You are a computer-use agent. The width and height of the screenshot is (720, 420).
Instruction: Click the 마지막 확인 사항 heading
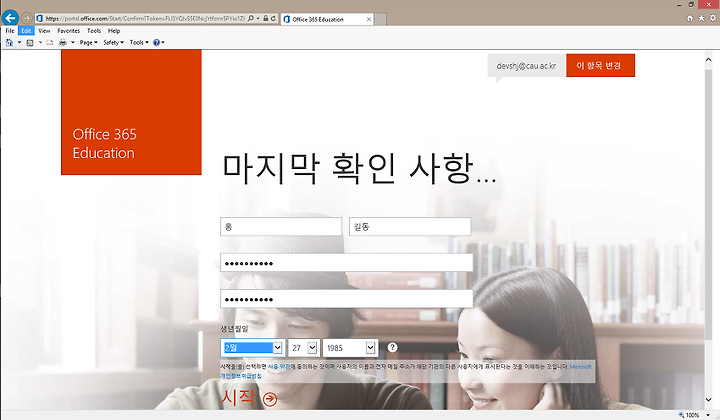[x=359, y=168]
